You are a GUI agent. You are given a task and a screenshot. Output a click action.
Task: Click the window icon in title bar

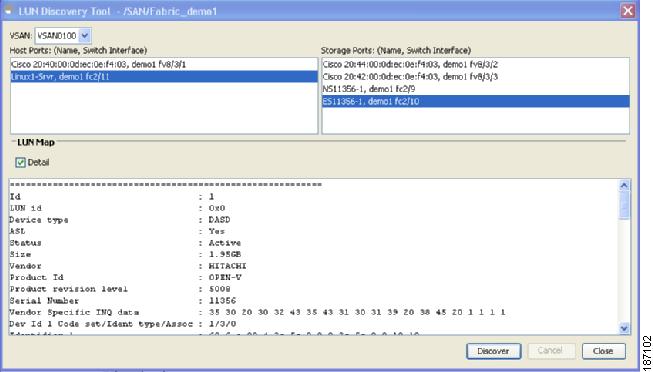[8, 11]
